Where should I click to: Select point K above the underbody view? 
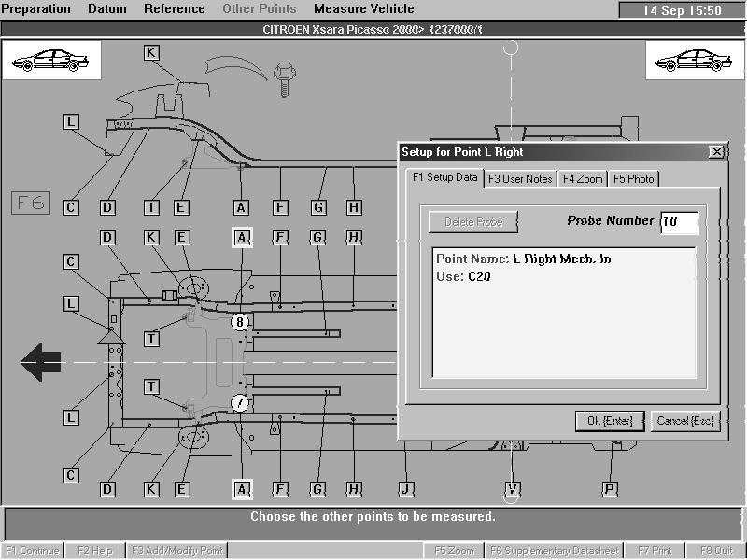[x=151, y=237]
